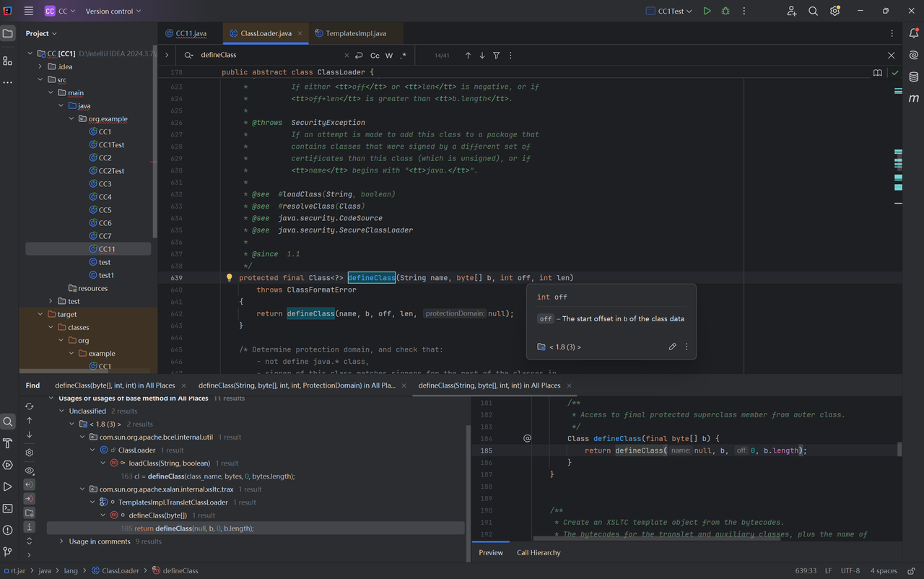Switch to the TemplatesImpl.java tab

coord(355,33)
